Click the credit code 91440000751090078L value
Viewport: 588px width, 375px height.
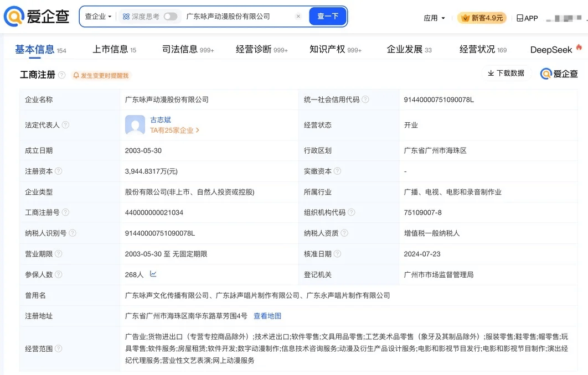(439, 100)
